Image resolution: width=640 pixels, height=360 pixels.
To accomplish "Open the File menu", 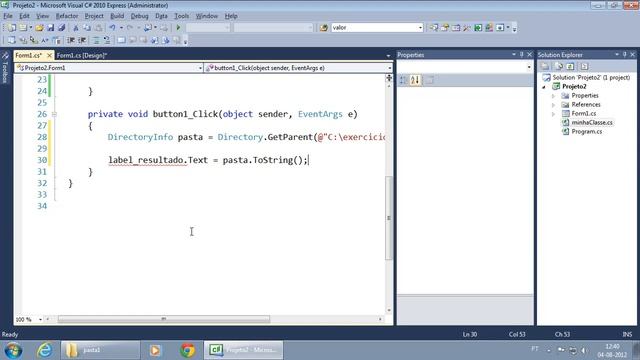I will tap(8, 16).
